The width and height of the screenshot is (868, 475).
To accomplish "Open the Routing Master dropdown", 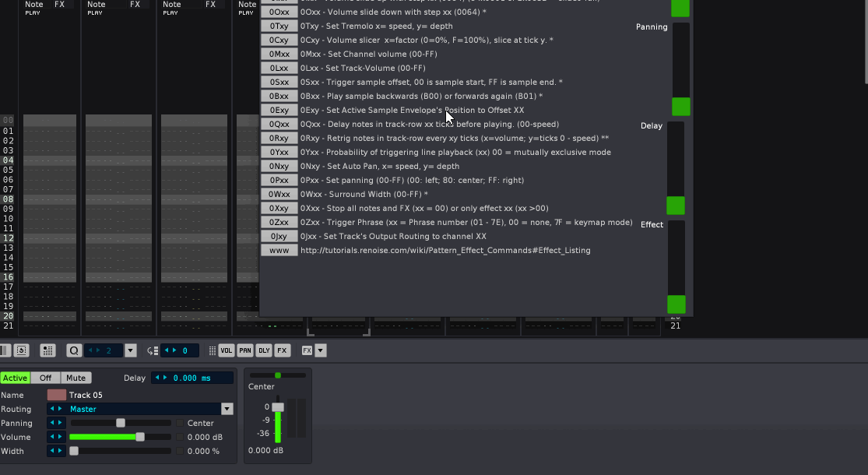I will [227, 409].
